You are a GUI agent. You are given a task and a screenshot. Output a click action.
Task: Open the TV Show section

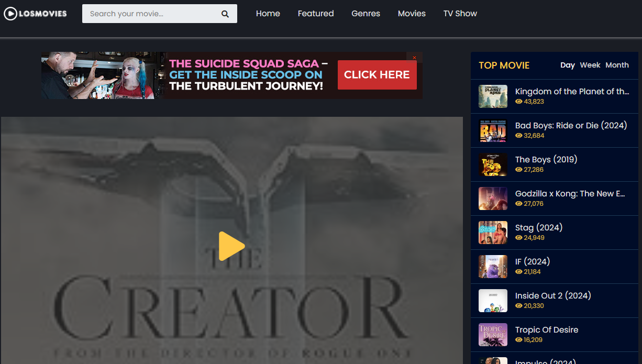point(460,14)
